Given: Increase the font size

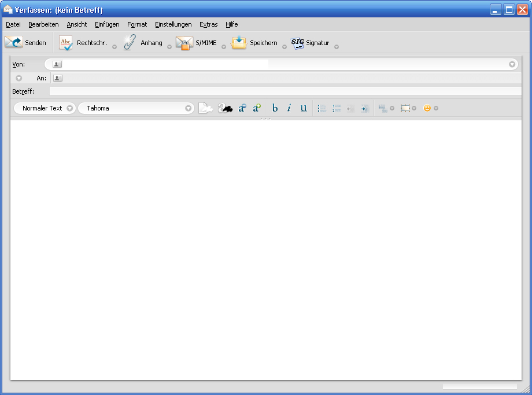Looking at the screenshot, I should (x=257, y=108).
